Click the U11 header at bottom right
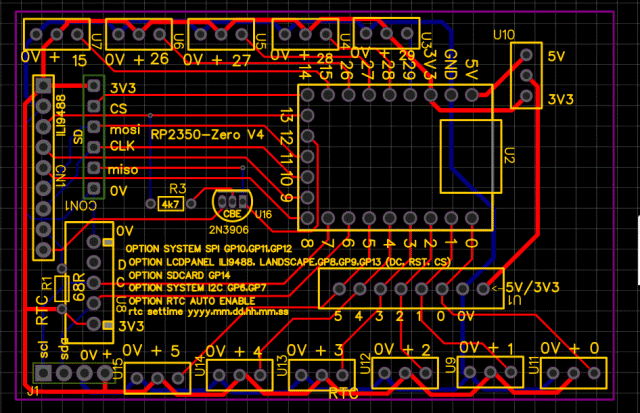This screenshot has height=413, width=640. point(570,372)
